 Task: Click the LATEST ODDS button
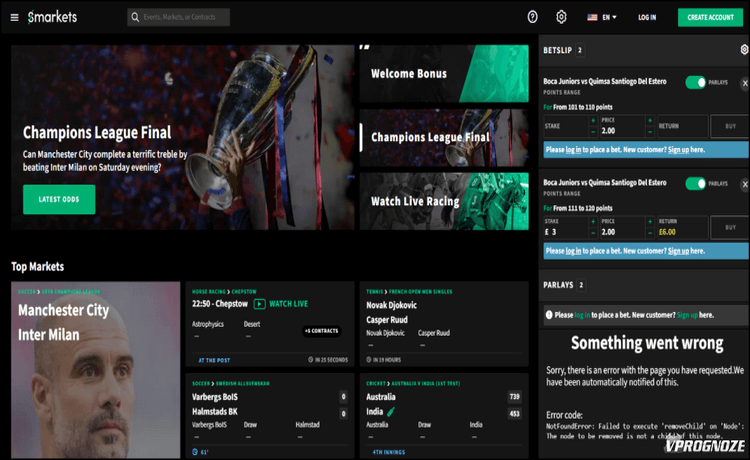[x=59, y=199]
